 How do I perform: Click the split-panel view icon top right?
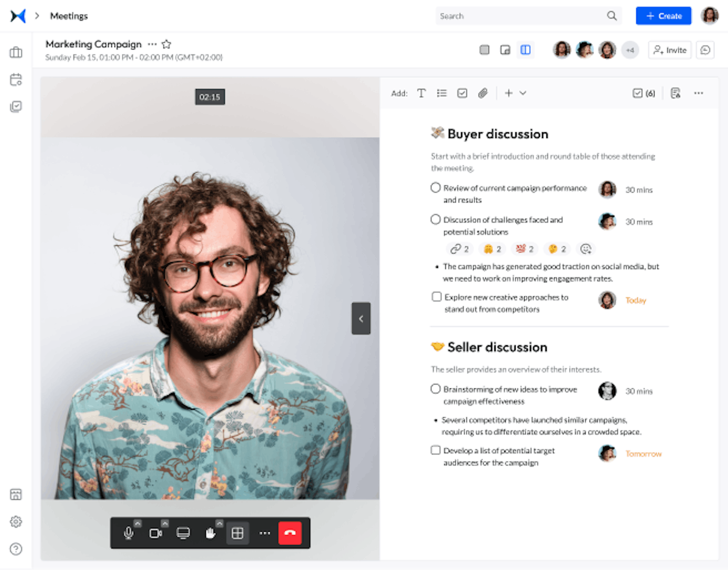(525, 50)
